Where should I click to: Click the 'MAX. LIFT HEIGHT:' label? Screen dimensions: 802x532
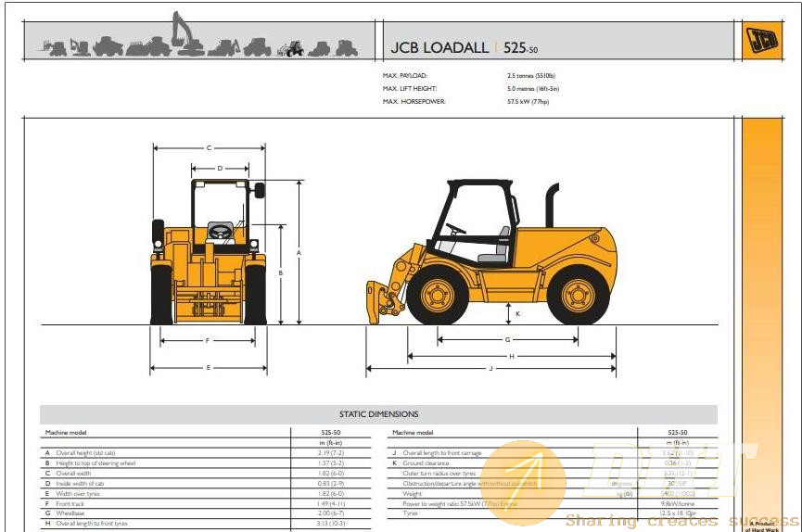pos(409,88)
